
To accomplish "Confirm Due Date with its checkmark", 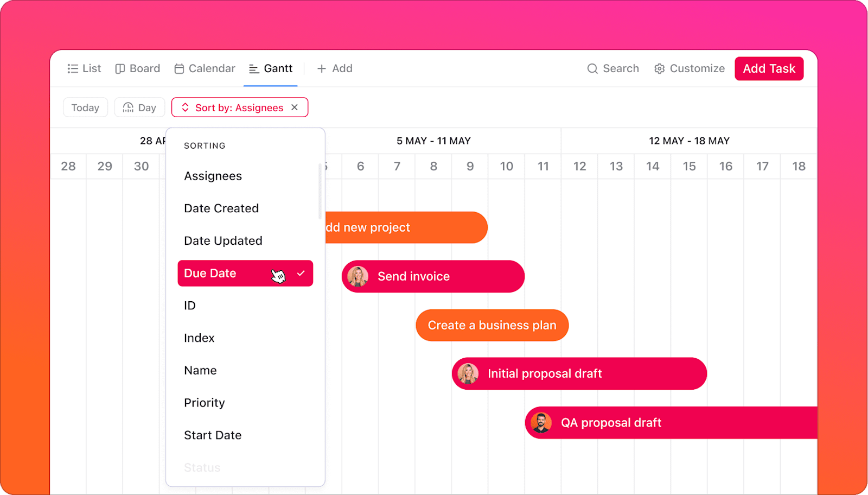I will (x=302, y=273).
